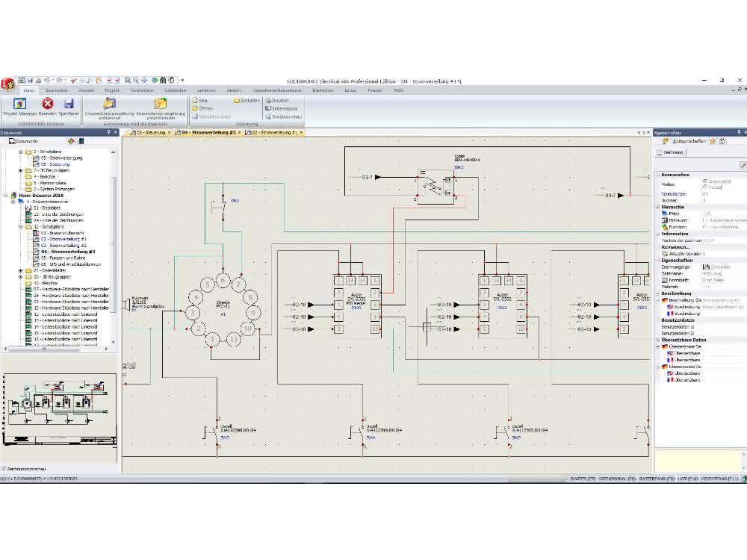Open the Bearbeiten ribbon tab
Screen dimensions: 747x560
[x=57, y=90]
